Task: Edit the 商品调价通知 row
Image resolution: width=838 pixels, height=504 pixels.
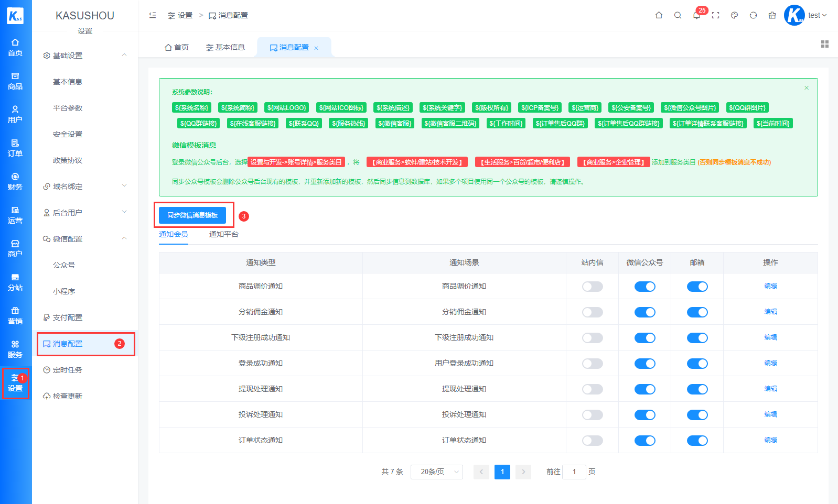Action: [770, 286]
